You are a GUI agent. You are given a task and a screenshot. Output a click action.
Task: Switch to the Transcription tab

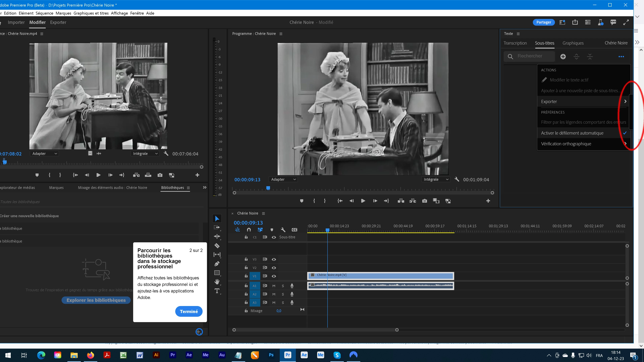(x=515, y=43)
